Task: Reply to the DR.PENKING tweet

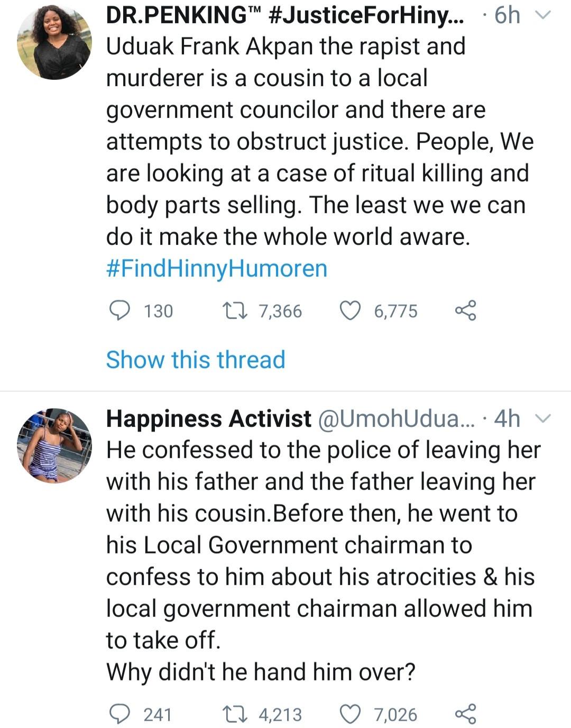Action: click(x=119, y=311)
